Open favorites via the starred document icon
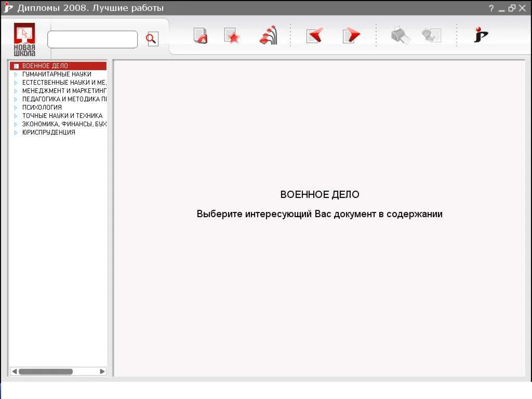The height and width of the screenshot is (399, 532). 231,35
